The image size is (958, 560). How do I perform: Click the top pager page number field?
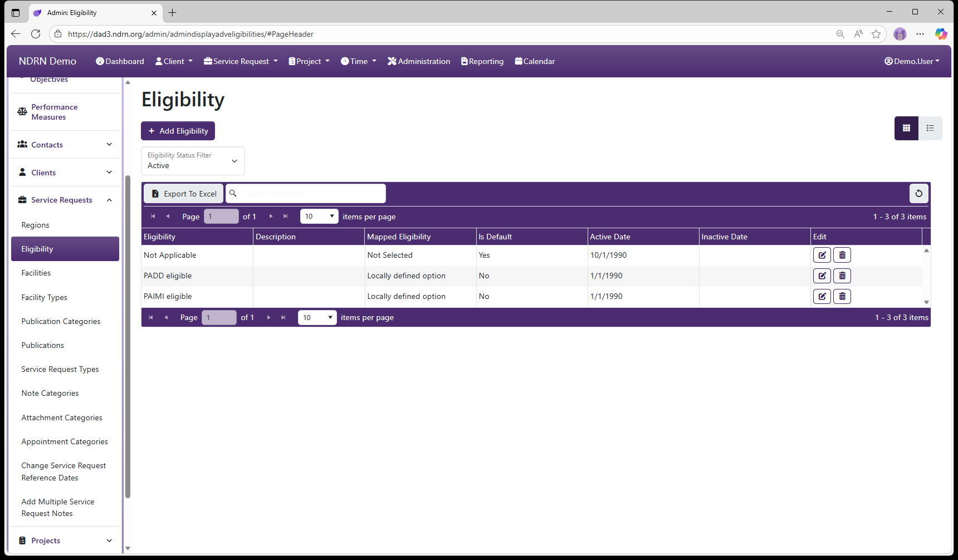[221, 217]
